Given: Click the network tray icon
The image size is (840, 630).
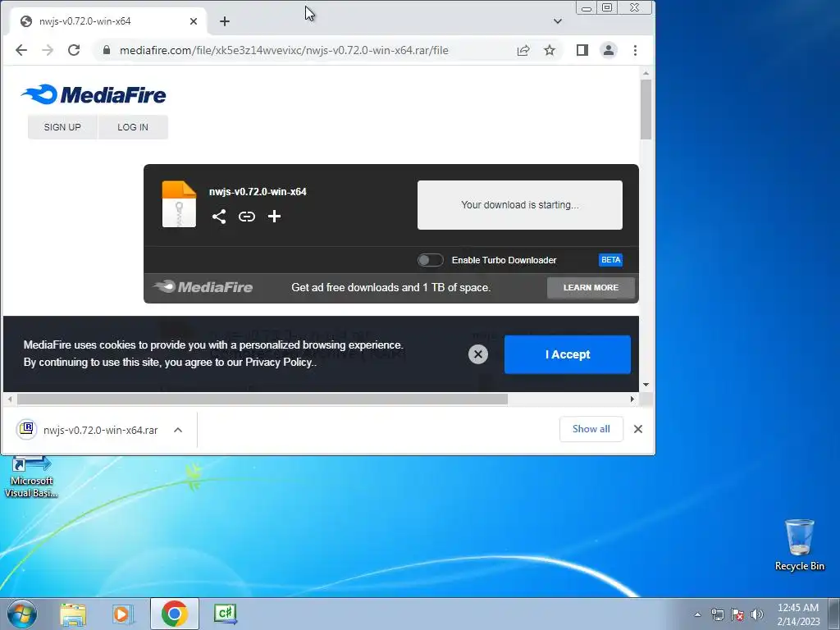Looking at the screenshot, I should 717,614.
